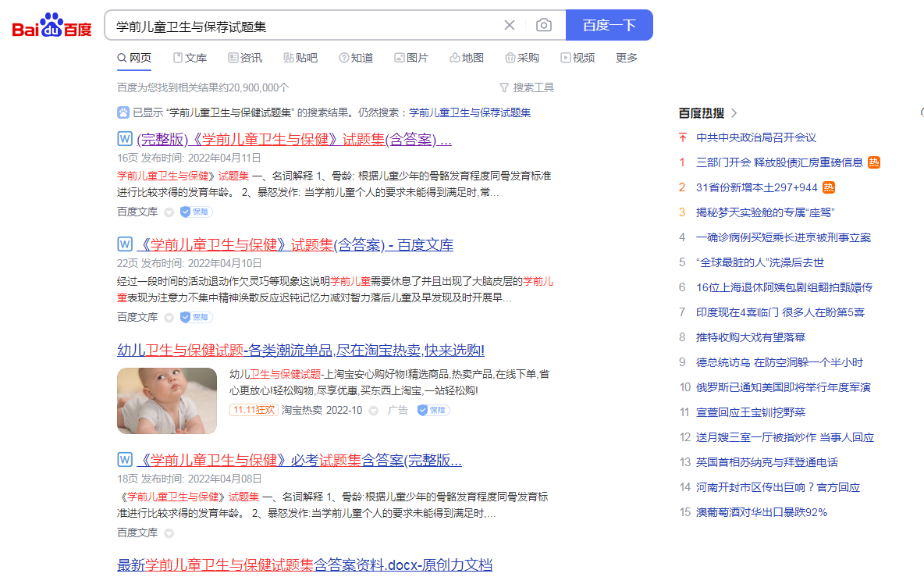Open camera image search icon
Image resolution: width=924 pixels, height=577 pixels.
tap(544, 25)
